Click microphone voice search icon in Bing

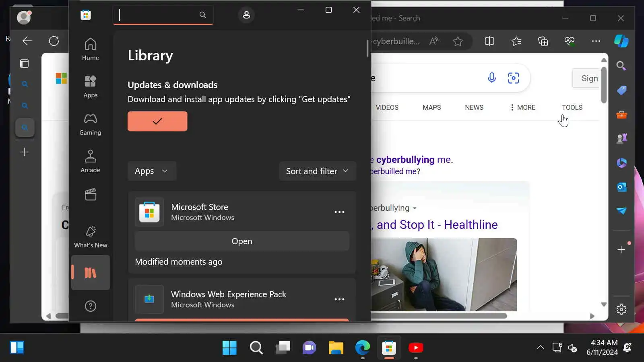coord(491,78)
